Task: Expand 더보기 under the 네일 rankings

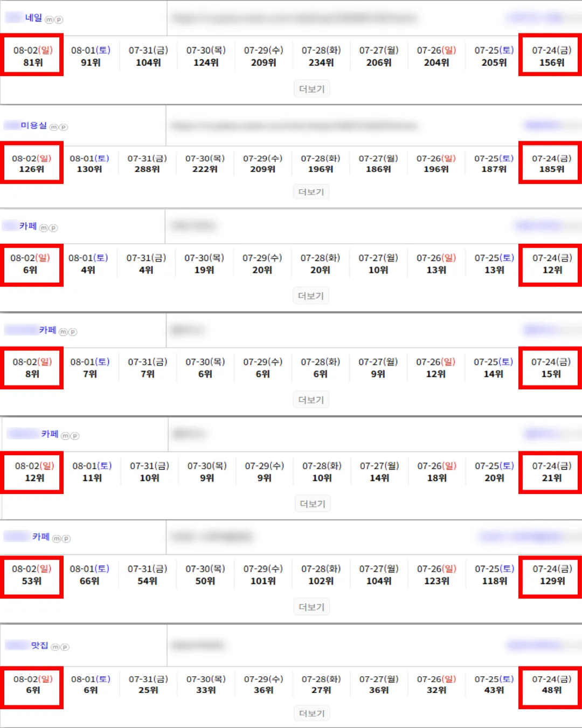Action: 312,89
